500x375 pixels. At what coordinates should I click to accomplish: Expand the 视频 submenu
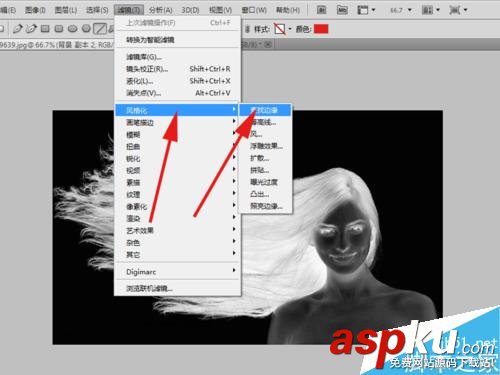(x=178, y=170)
